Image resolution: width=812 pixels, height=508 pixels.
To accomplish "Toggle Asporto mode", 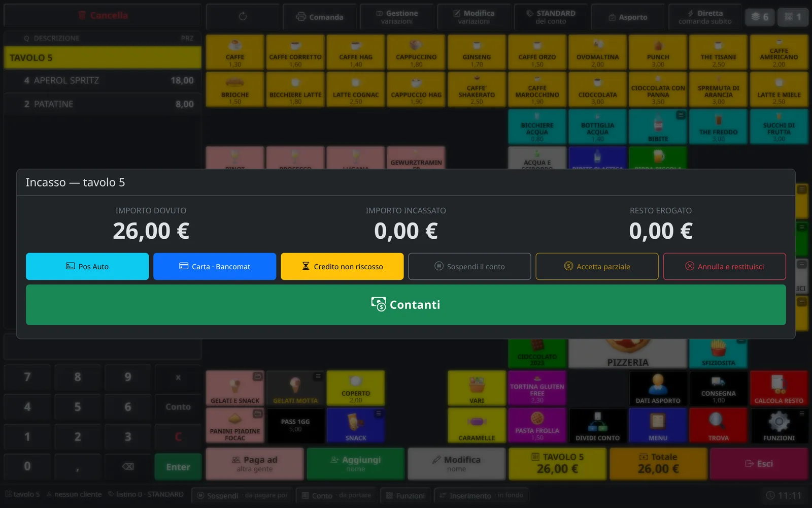I will point(628,17).
